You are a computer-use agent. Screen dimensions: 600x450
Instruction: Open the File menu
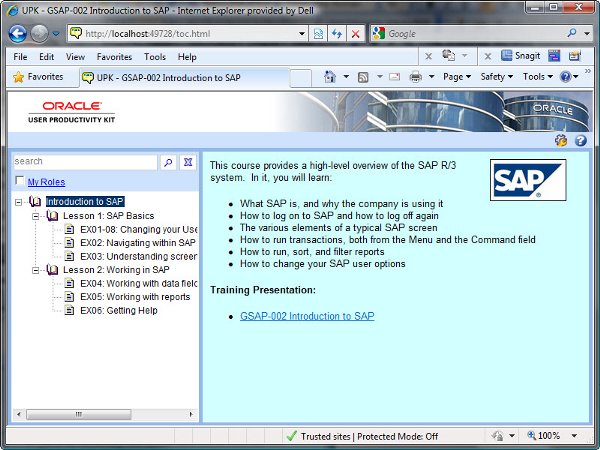20,57
